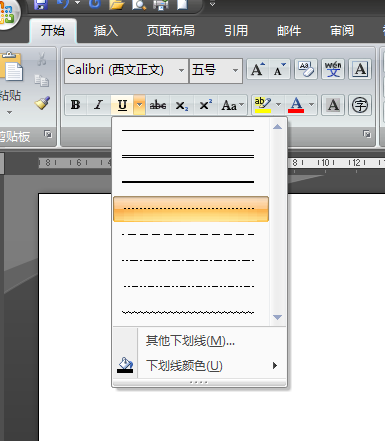The width and height of the screenshot is (385, 441).
Task: Open the 页面布局 tab
Action: pos(171,31)
